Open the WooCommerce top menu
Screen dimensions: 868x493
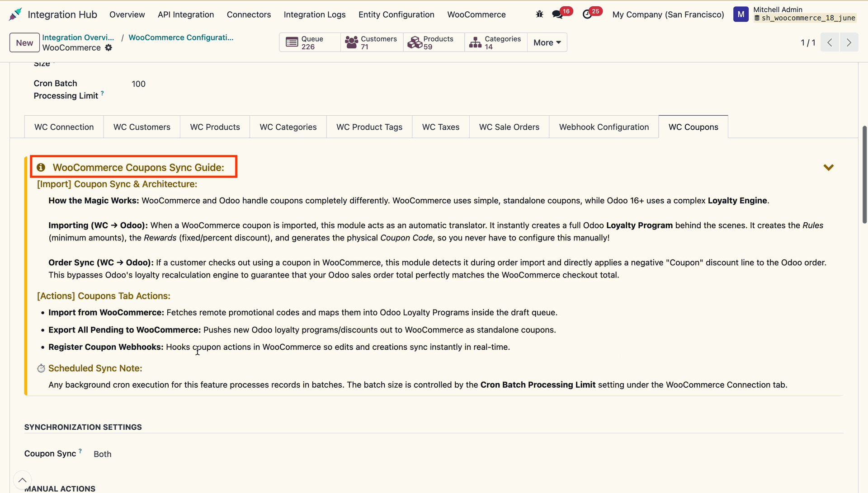[x=476, y=14]
